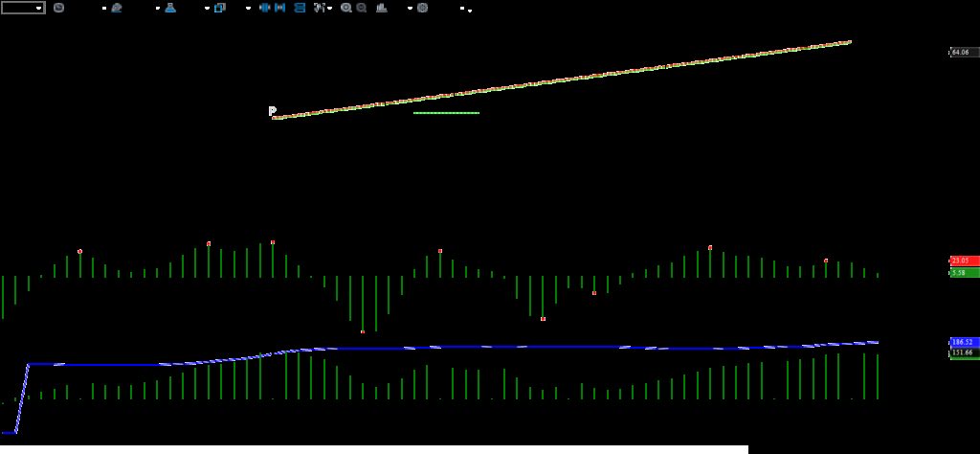Click the overlapping windows icon

click(220, 8)
